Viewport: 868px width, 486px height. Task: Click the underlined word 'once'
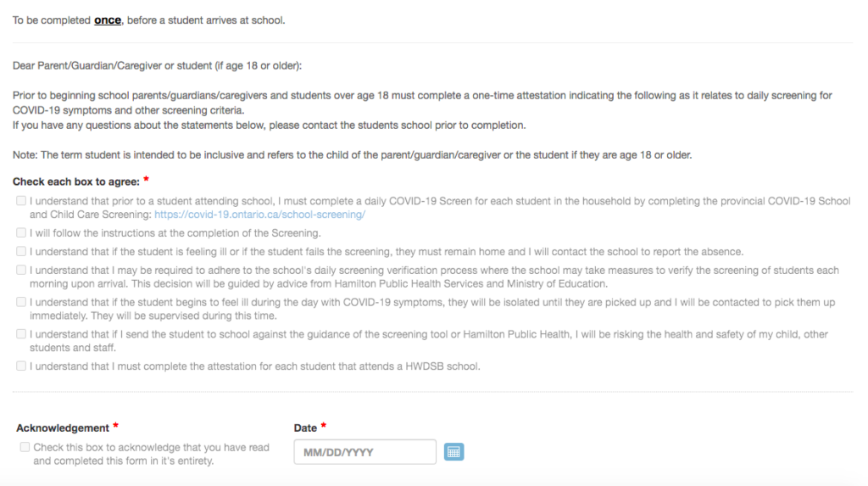108,20
